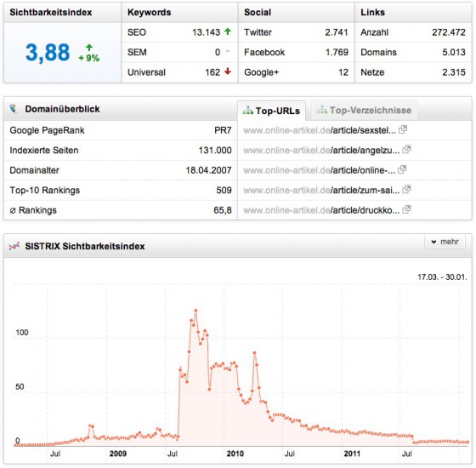Click Top-10 Rankings value 509
The width and height of the screenshot is (476, 468).
[x=224, y=191]
